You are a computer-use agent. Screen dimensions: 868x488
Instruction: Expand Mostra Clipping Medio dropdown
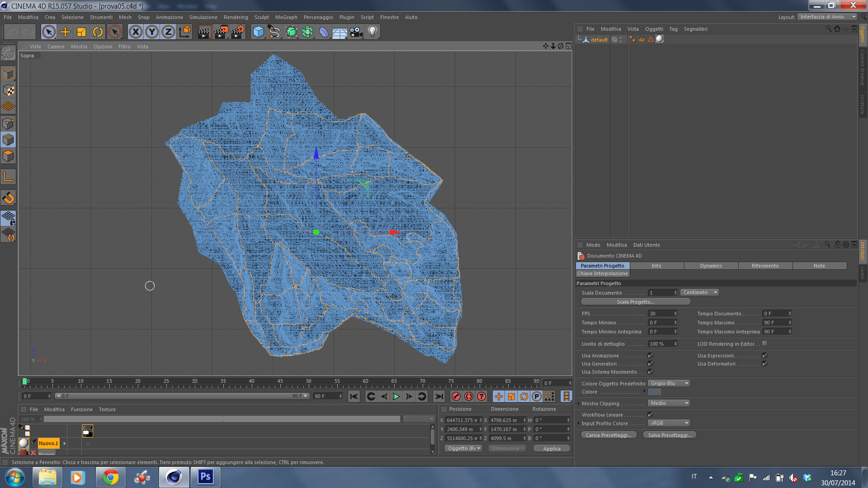point(669,403)
